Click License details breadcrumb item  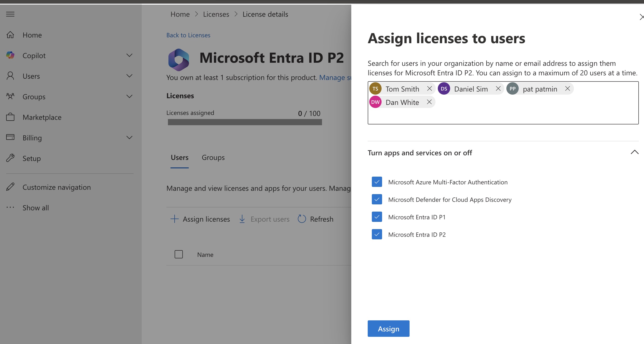pos(265,14)
